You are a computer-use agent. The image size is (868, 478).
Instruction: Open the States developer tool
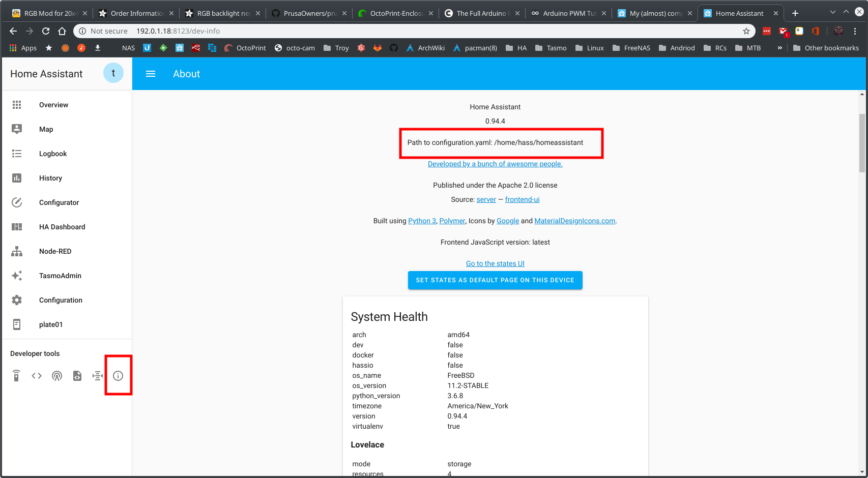click(36, 375)
